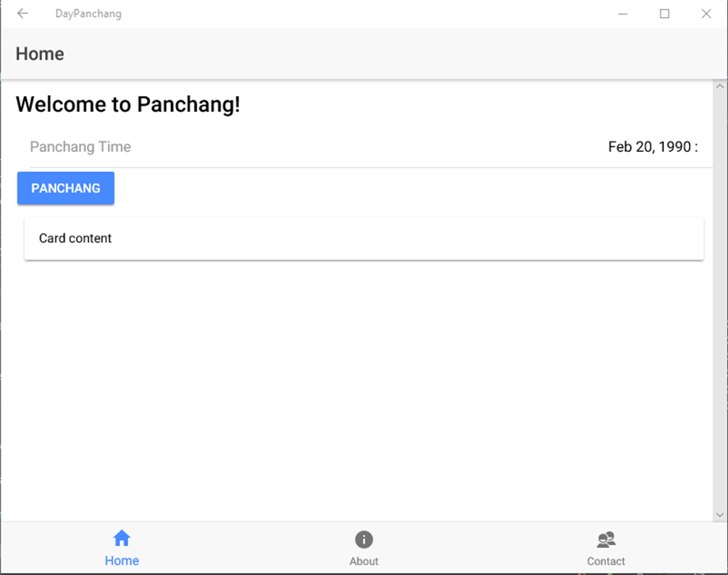The width and height of the screenshot is (728, 575).
Task: Click the DayPanchang window title text
Action: [88, 13]
